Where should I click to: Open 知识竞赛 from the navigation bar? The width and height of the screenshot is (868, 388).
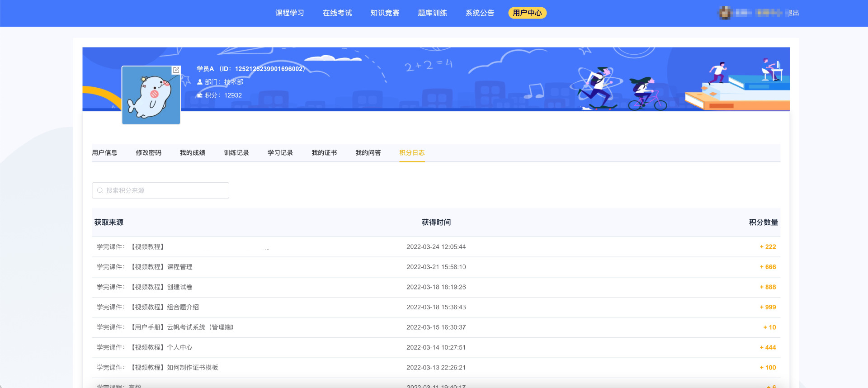[x=385, y=13]
